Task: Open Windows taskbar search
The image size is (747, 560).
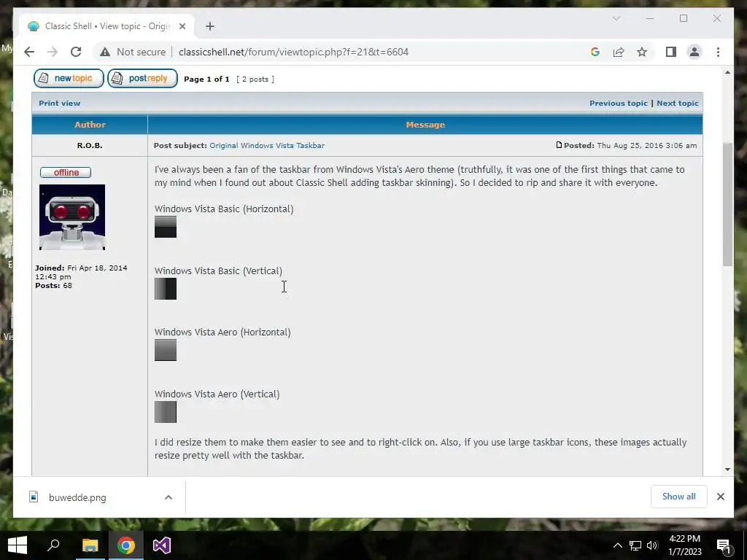Action: click(53, 545)
